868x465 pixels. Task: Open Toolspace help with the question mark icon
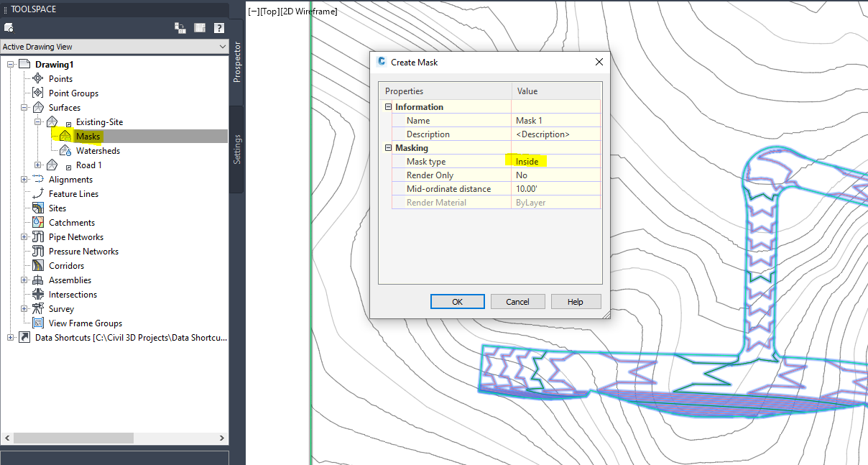point(218,27)
